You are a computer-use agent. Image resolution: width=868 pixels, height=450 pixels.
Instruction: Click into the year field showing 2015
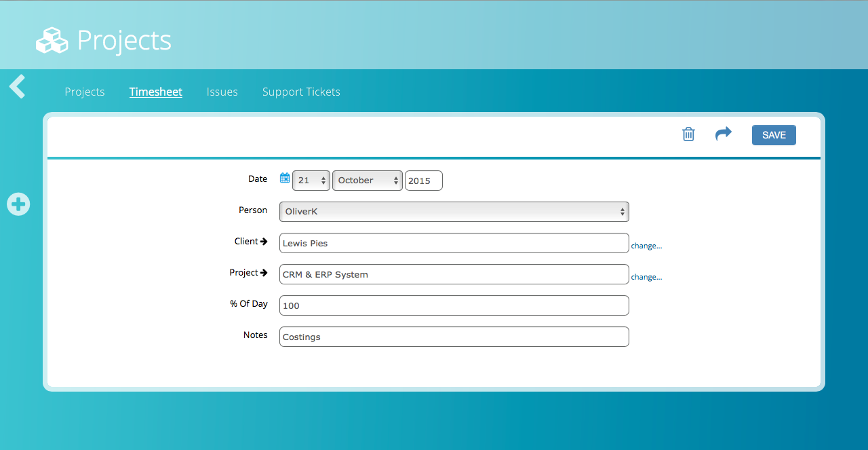423,181
